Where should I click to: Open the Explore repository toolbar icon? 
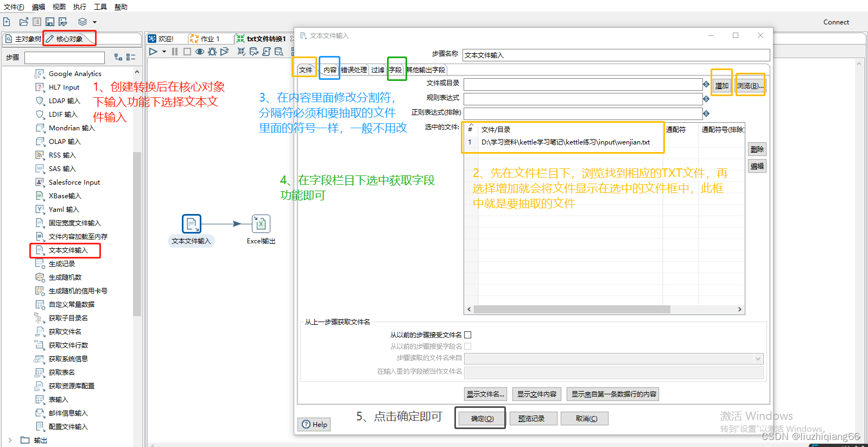click(37, 22)
